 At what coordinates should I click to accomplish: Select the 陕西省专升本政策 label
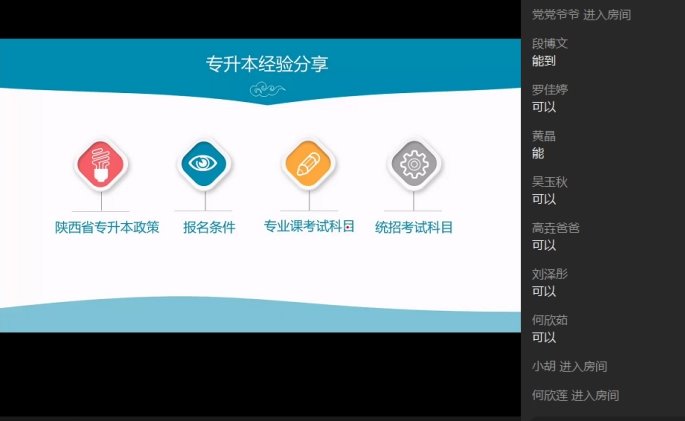pyautogui.click(x=107, y=227)
